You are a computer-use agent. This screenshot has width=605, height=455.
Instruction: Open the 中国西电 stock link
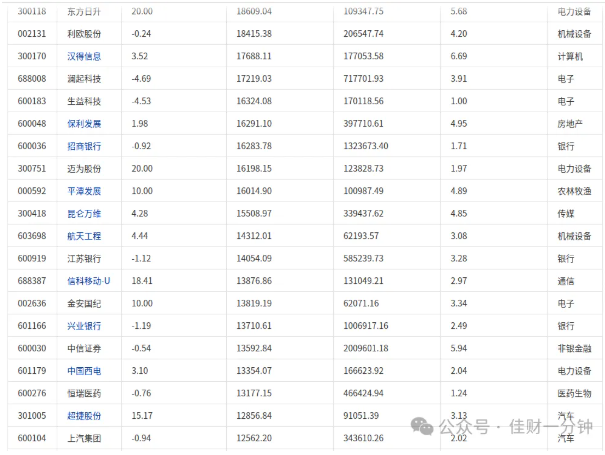[84, 371]
